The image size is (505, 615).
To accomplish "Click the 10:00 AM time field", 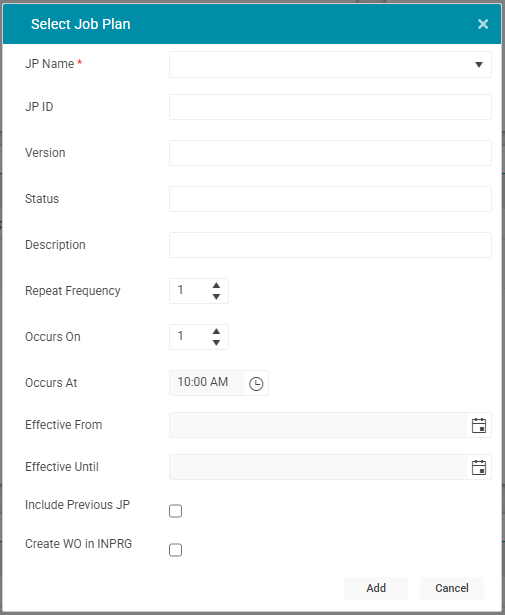I will (207, 382).
